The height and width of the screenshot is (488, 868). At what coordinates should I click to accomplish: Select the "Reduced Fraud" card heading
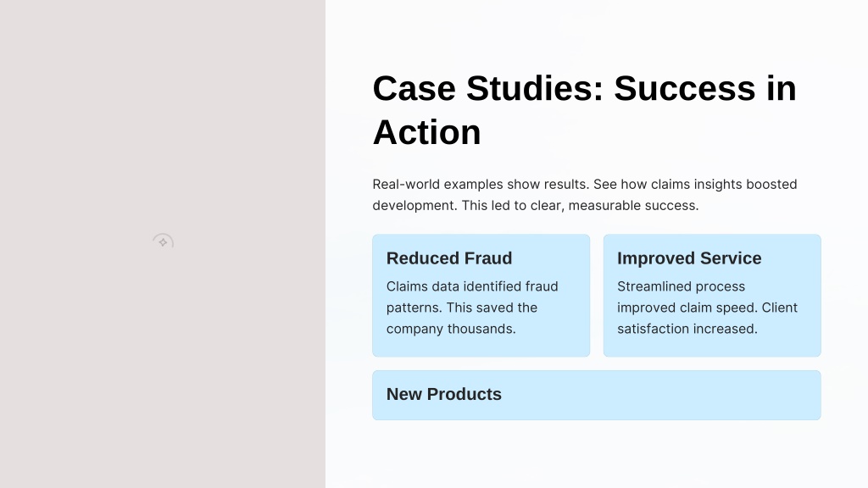pyautogui.click(x=449, y=258)
